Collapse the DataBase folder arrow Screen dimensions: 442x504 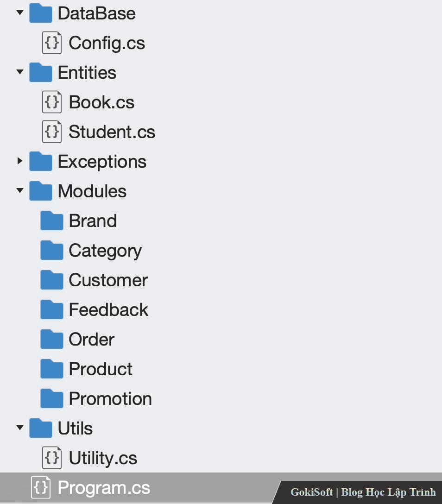(19, 13)
